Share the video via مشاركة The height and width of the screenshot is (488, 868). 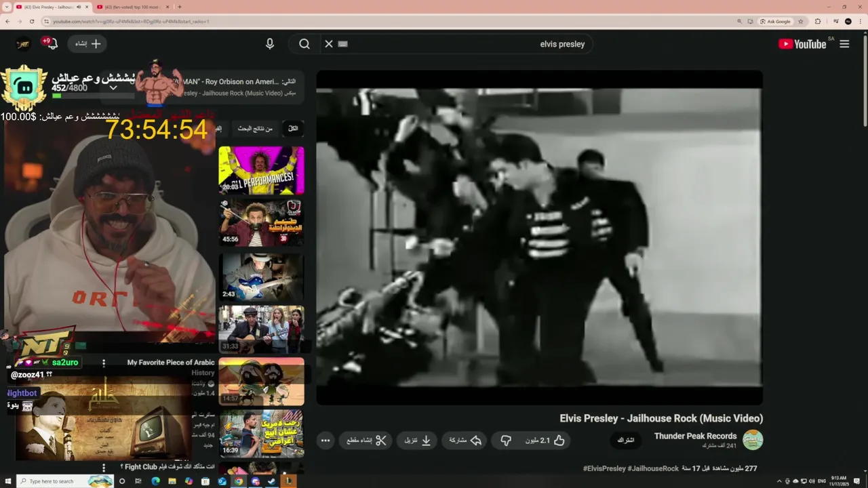coord(465,441)
